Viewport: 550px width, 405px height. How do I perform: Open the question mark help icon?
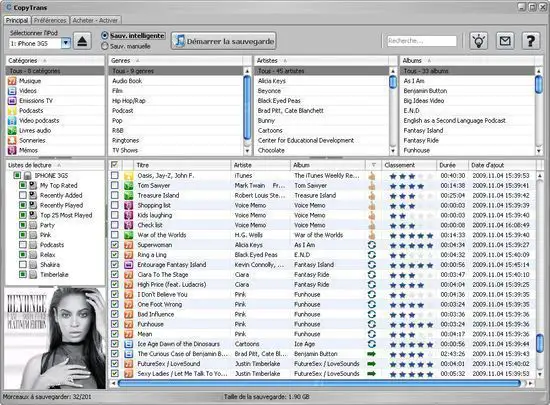click(531, 41)
